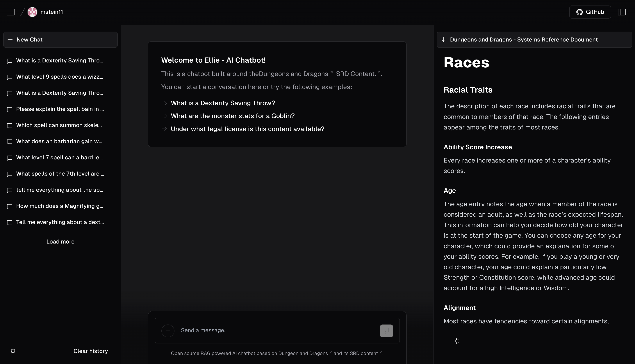Open the GitHub repository button
This screenshot has height=364, width=635.
click(590, 12)
